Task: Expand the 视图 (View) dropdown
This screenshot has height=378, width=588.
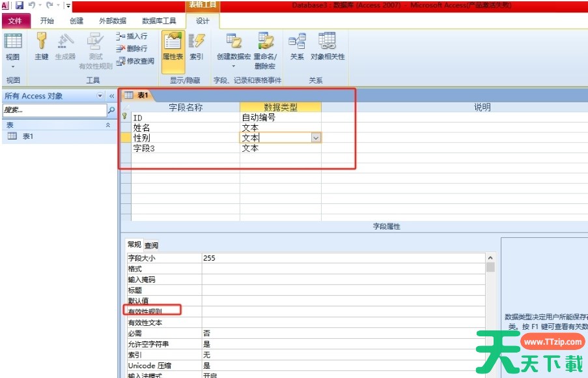Action: point(12,66)
